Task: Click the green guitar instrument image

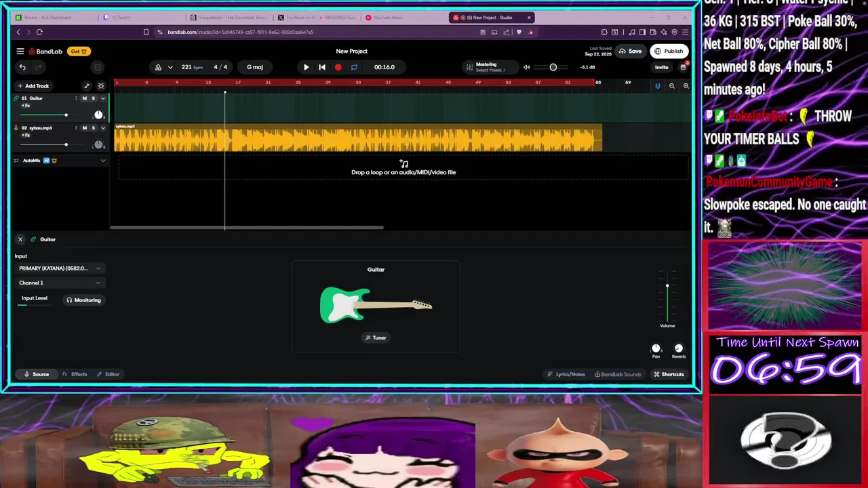Action: (x=376, y=304)
